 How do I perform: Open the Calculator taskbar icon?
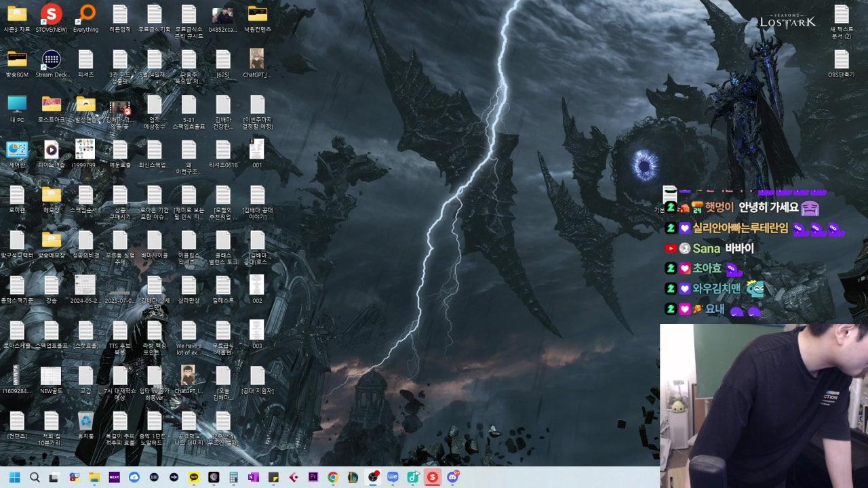[x=233, y=477]
